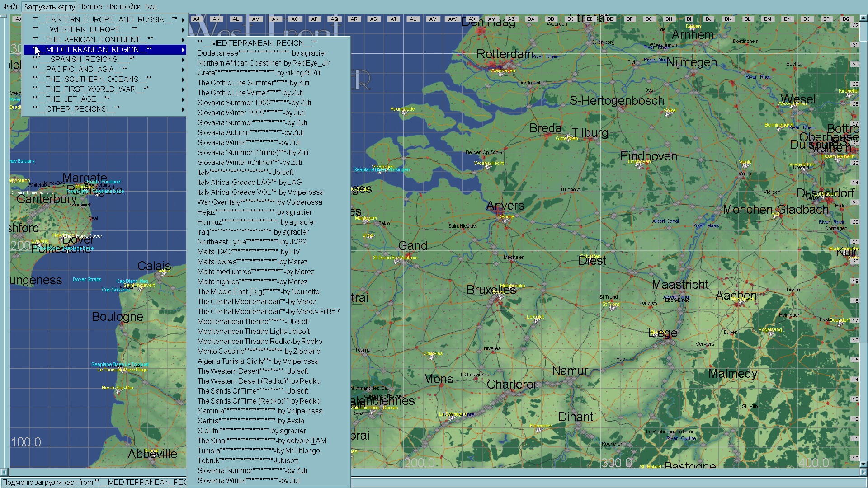Image resolution: width=868 pixels, height=488 pixels.
Task: Click the vertical scrollbar down arrow
Action: point(863,464)
